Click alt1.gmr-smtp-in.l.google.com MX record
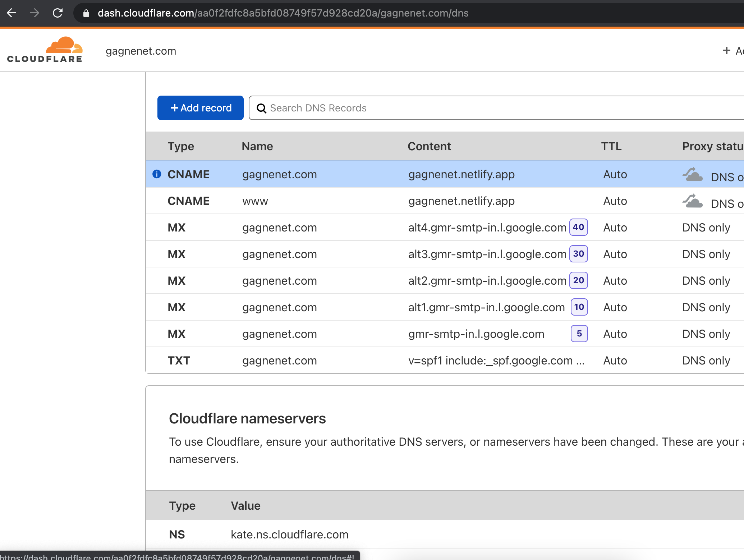The width and height of the screenshot is (744, 560). [x=487, y=307]
